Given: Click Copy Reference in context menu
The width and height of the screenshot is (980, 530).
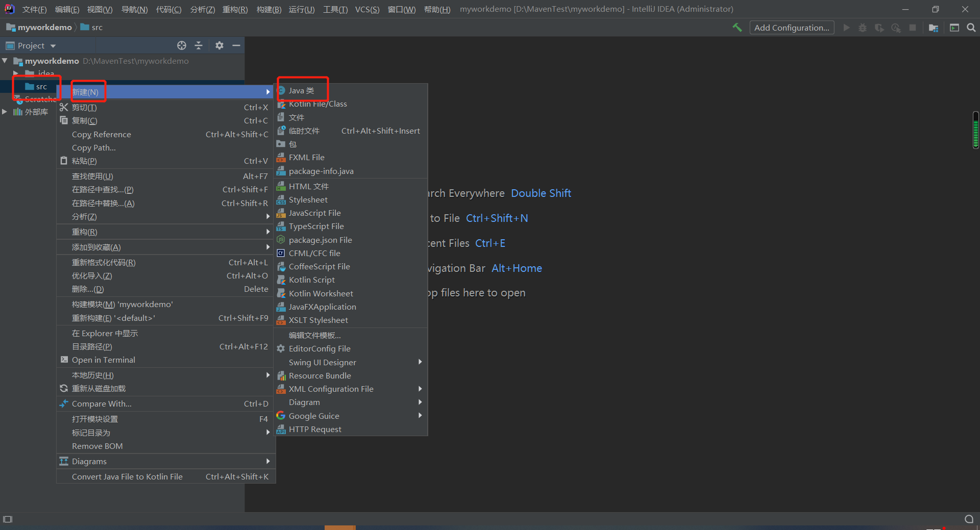Looking at the screenshot, I should pyautogui.click(x=166, y=135).
